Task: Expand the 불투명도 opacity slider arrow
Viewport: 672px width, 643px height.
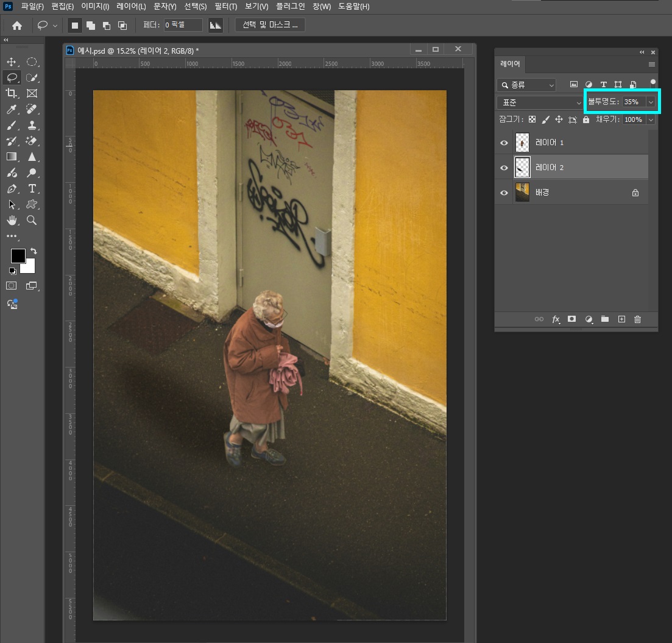Action: 651,102
